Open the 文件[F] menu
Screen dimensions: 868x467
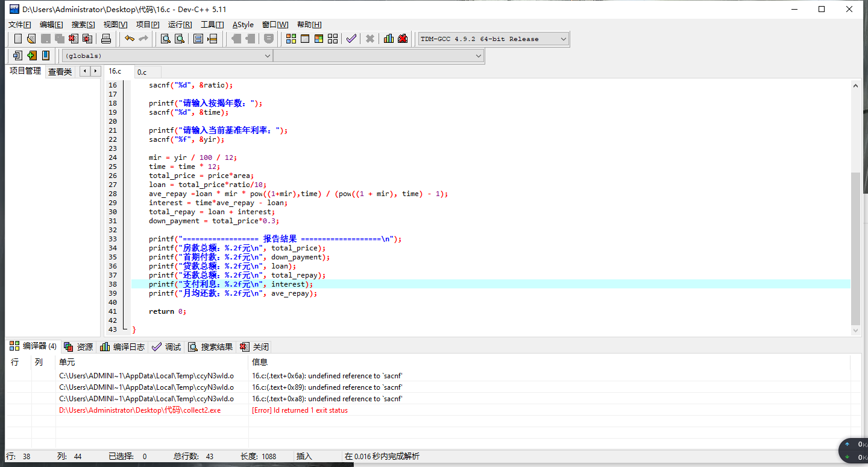(19, 24)
